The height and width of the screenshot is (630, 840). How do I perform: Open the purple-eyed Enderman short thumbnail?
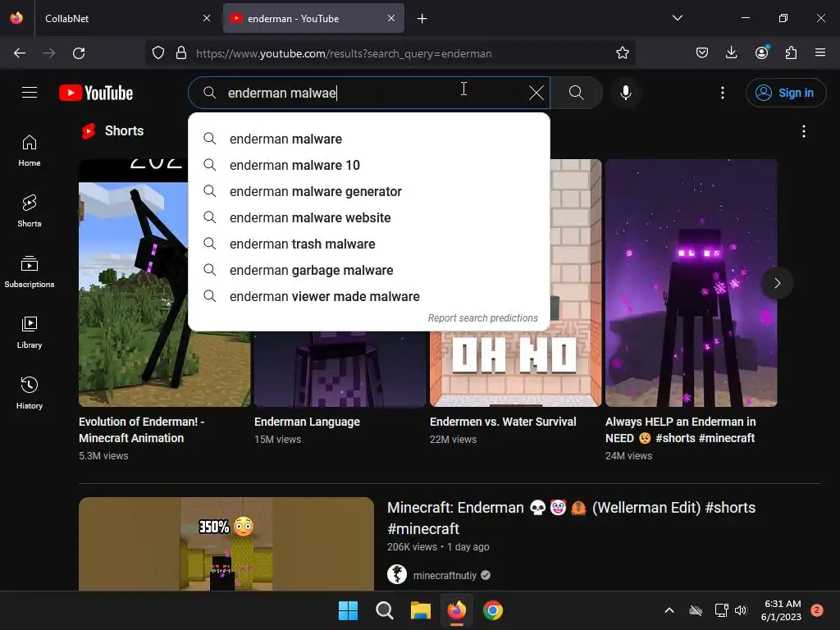coord(691,283)
